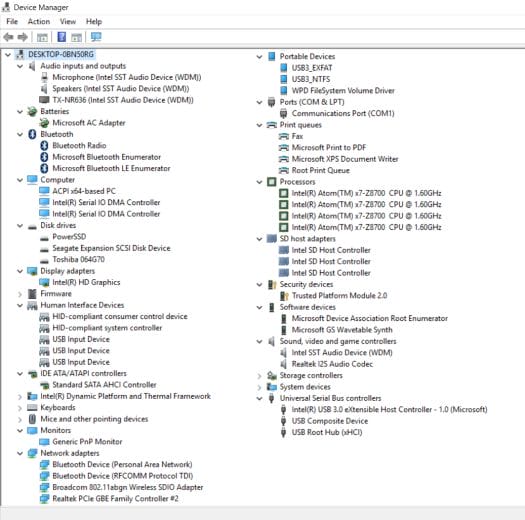
Task: Click the SD host adapters category icon
Action: tap(272, 239)
